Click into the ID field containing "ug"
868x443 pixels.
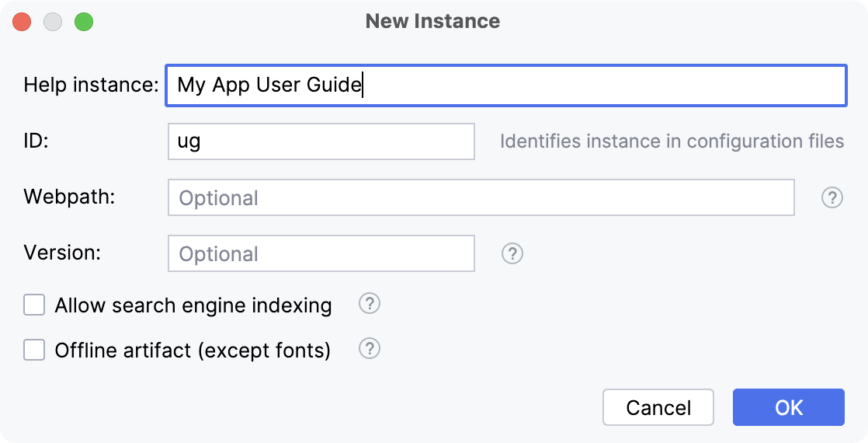click(321, 141)
